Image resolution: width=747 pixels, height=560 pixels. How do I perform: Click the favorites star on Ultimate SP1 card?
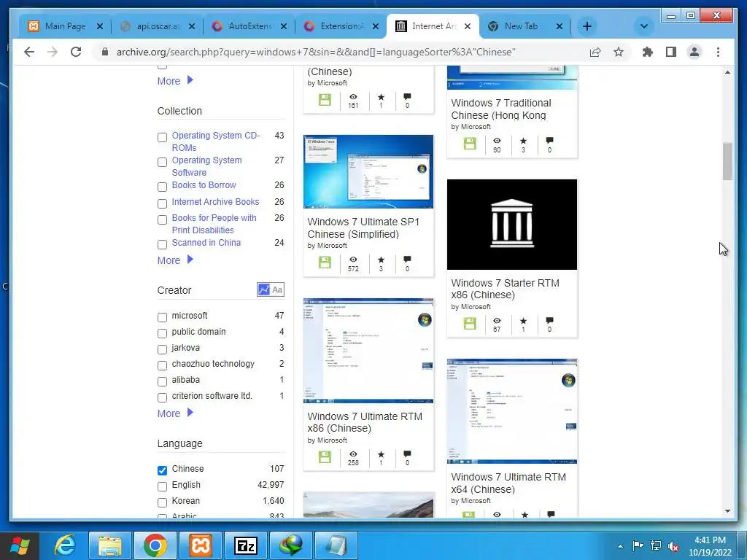pyautogui.click(x=381, y=260)
